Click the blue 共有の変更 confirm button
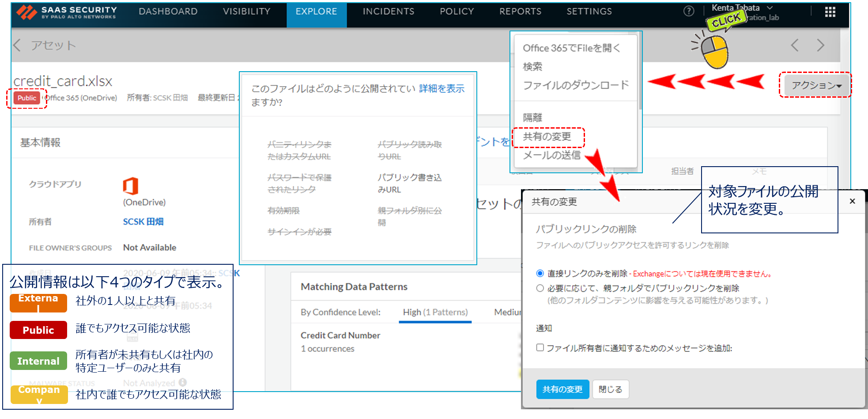The width and height of the screenshot is (868, 419). click(x=562, y=389)
